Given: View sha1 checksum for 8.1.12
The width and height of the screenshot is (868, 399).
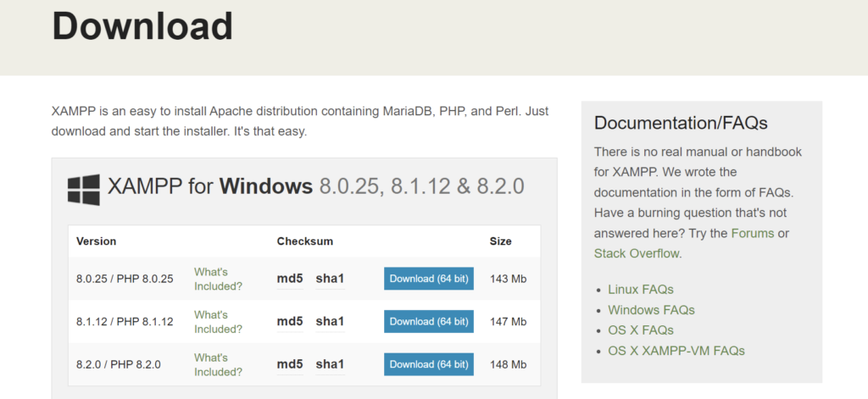Looking at the screenshot, I should tap(330, 322).
